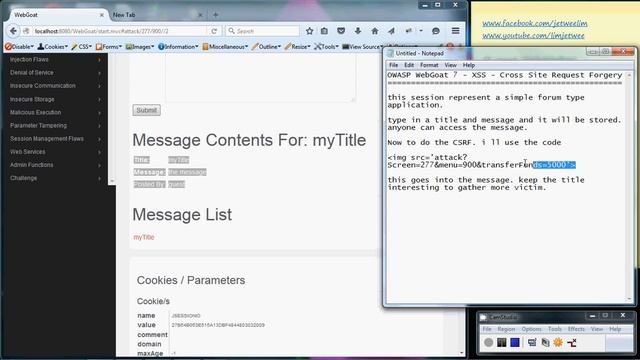
Task: Open the Cookies developer toolbar menu
Action: tap(53, 47)
